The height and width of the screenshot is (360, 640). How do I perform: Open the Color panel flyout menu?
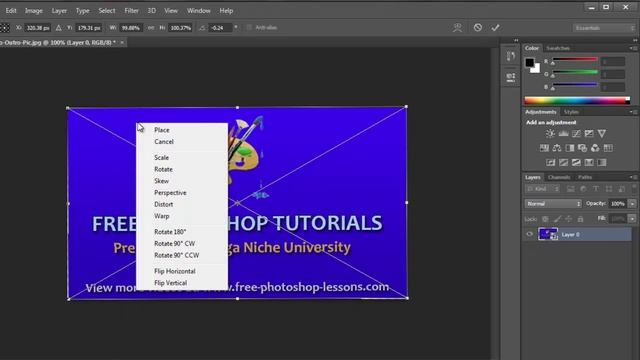coord(633,48)
